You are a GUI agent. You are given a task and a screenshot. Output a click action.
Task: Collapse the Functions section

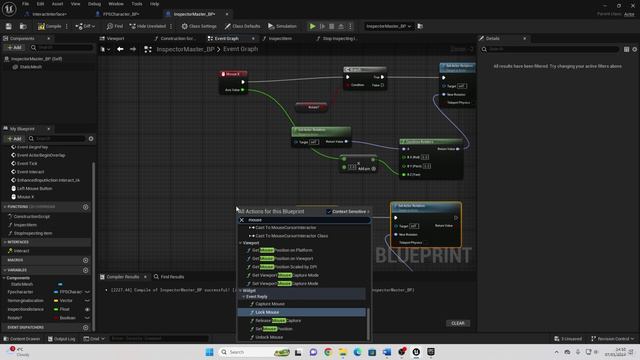[x=5, y=207]
